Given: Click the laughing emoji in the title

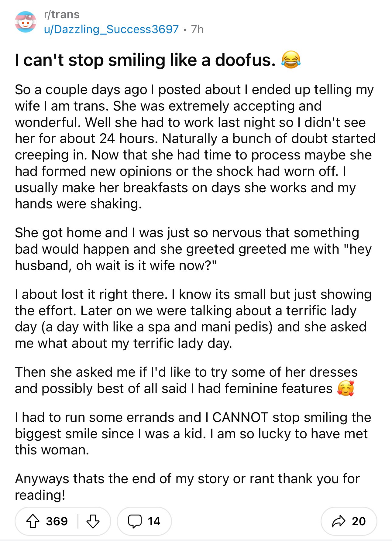Looking at the screenshot, I should click(291, 60).
